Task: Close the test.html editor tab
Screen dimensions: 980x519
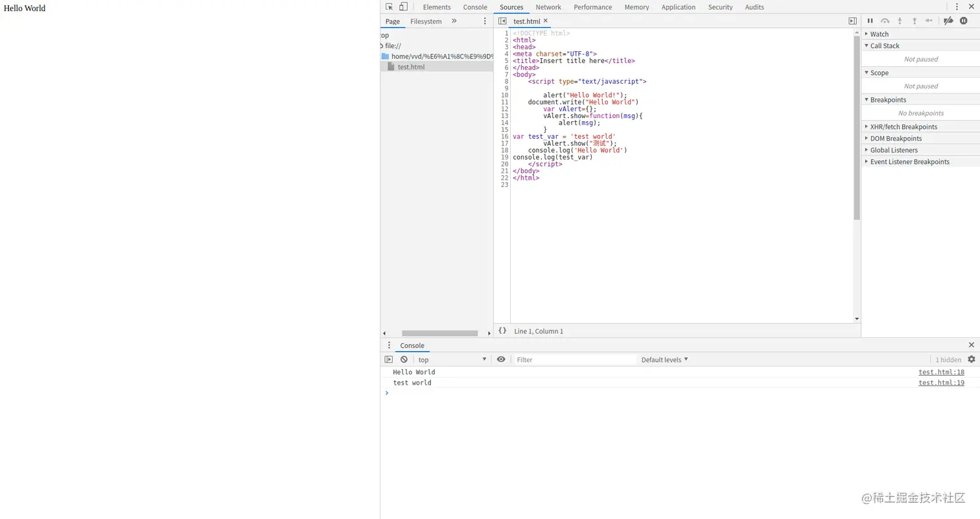Action: click(x=546, y=21)
